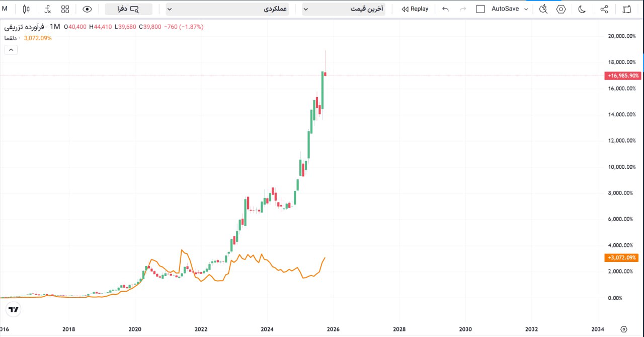Open the quick search magnet icon
Screen dimensions: 644x337
pyautogui.click(x=543, y=9)
